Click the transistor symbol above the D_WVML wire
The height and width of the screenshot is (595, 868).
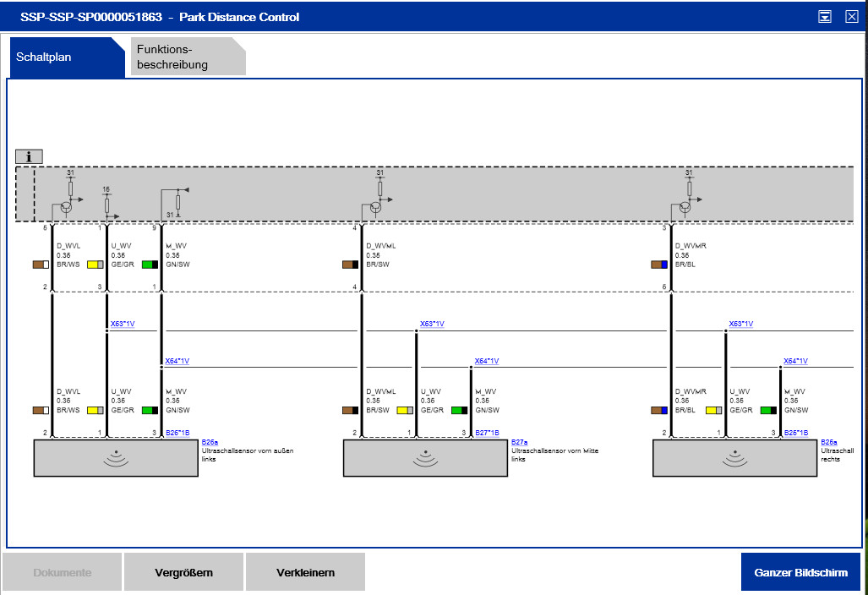[x=375, y=206]
